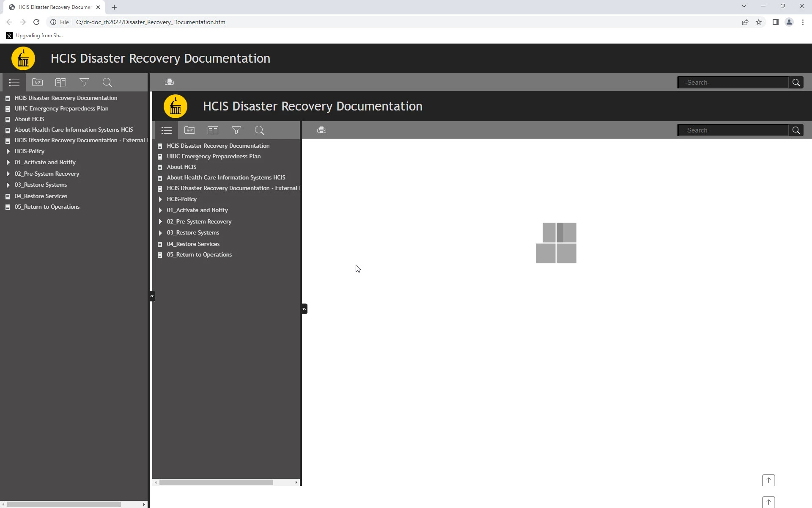Open the outer sidebar search magnifier icon
Screen dimensions: 812x508
107,83
